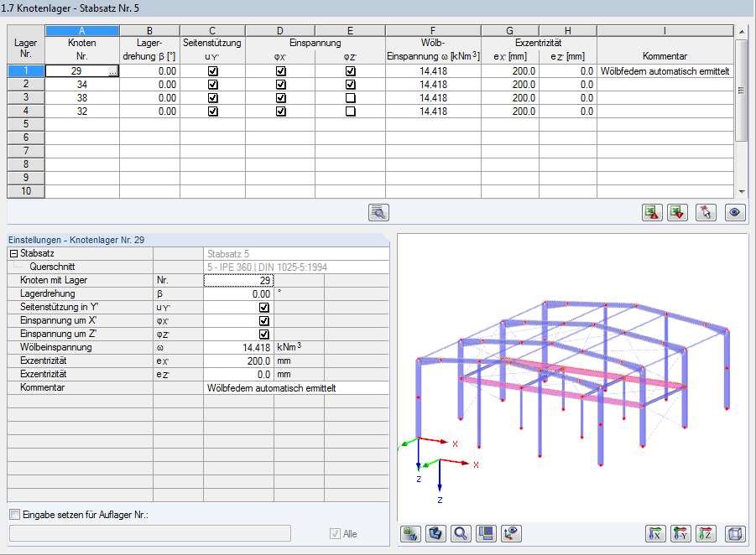This screenshot has width=756, height=555.
Task: Click the ellipsis button beside node 29
Action: (x=112, y=71)
